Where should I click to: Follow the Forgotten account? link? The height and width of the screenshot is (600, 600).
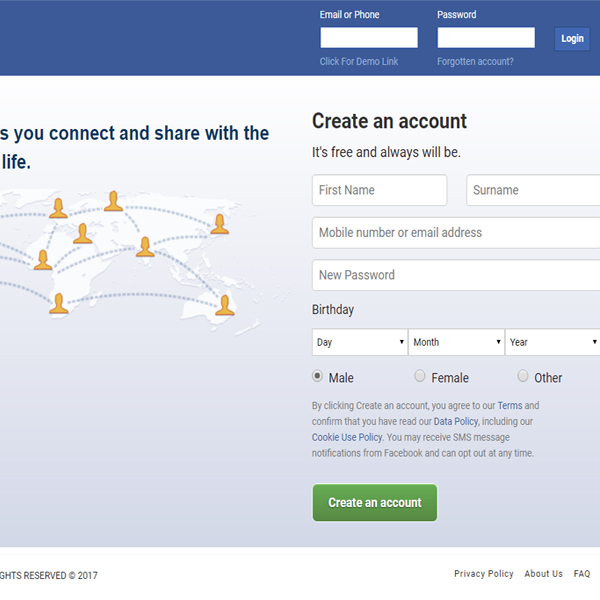[475, 62]
